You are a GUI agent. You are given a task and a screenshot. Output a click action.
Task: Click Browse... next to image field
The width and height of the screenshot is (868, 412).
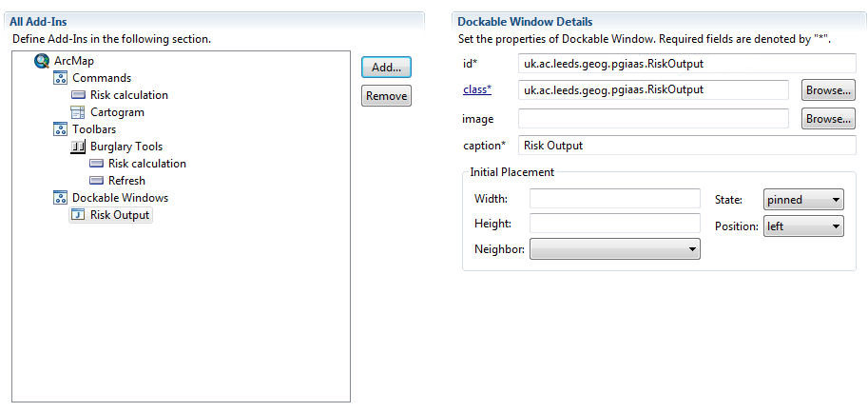[x=828, y=119]
